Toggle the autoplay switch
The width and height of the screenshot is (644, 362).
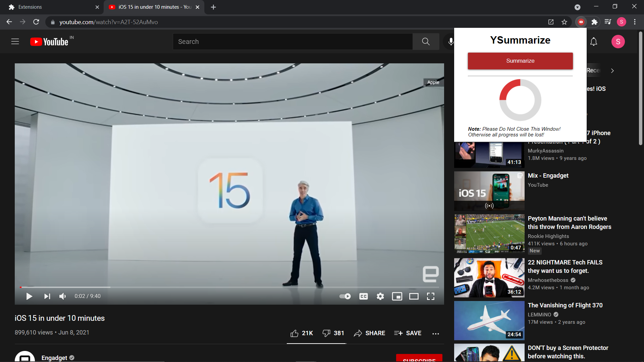(345, 296)
